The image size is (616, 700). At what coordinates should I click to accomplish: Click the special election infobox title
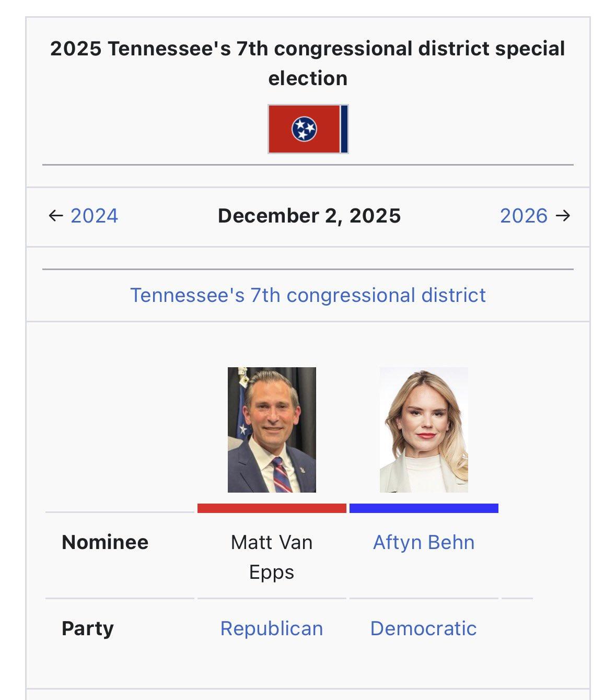pos(308,63)
